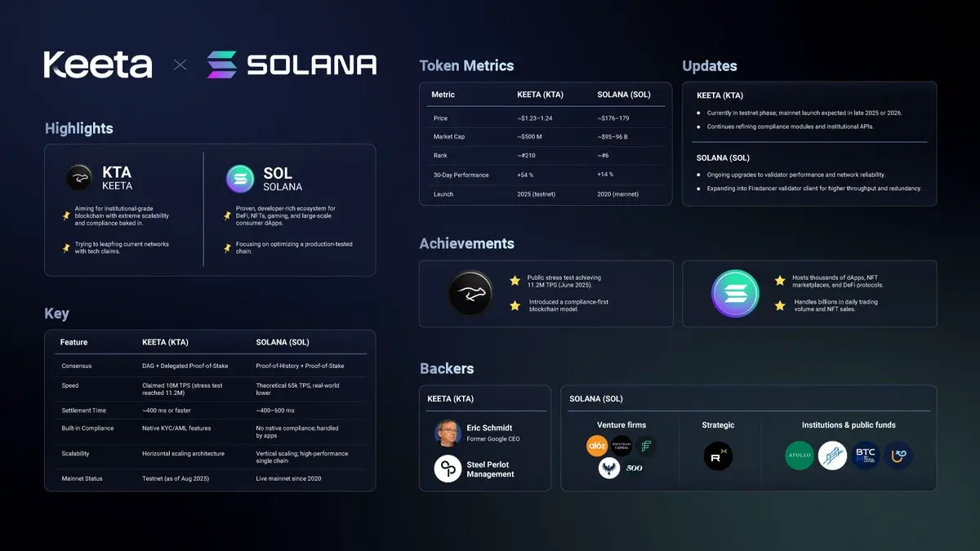Click the pin beside 'Focusing on optimizing'
The height and width of the screenshot is (551, 980).
[x=228, y=248]
